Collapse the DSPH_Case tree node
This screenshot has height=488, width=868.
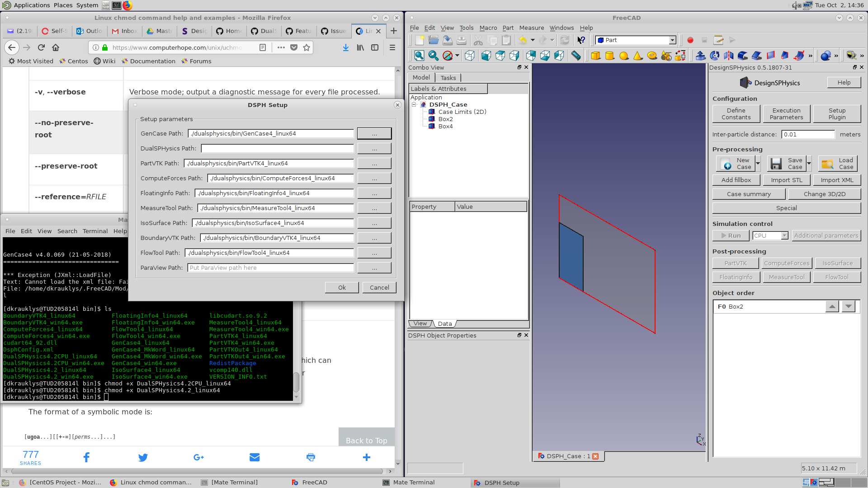pos(414,104)
